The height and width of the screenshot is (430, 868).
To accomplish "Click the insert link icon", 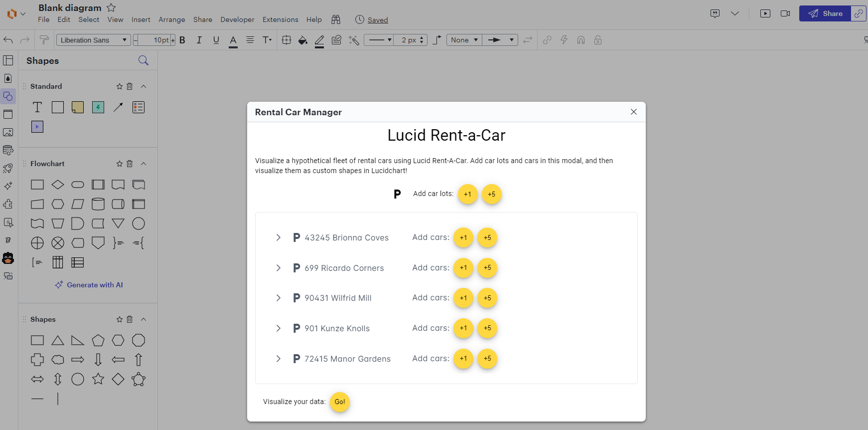I will (x=547, y=40).
